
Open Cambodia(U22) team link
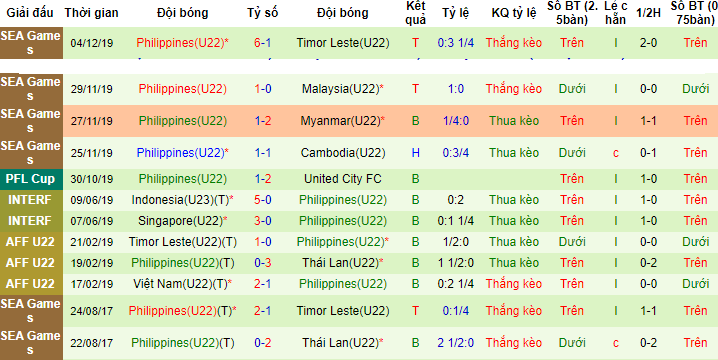343,153
